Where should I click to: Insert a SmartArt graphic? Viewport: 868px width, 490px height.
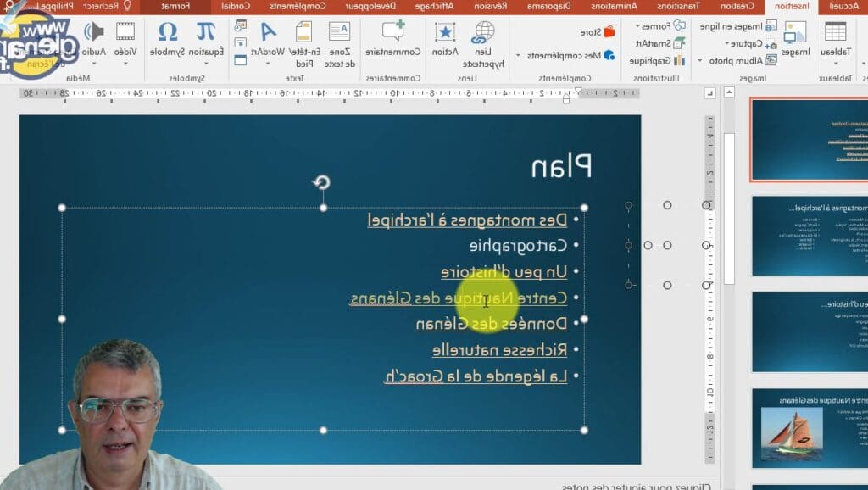click(x=660, y=43)
